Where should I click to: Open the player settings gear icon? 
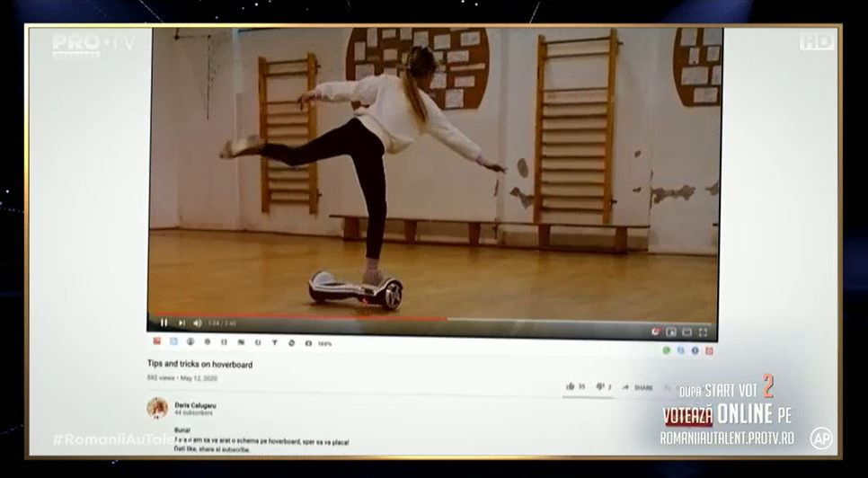[x=656, y=332]
